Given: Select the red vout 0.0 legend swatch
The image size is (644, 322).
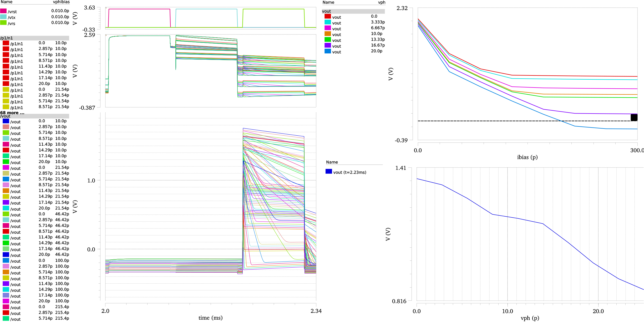Looking at the screenshot, I should pos(328,16).
